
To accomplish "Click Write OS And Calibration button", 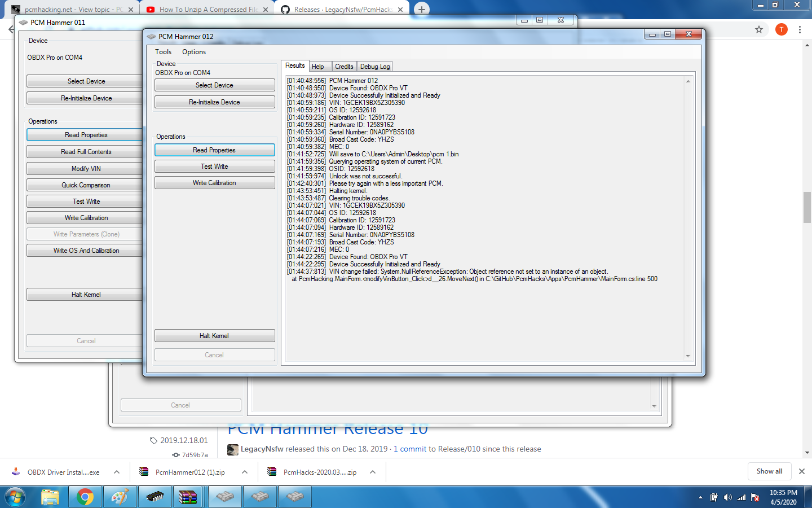I will [x=85, y=251].
